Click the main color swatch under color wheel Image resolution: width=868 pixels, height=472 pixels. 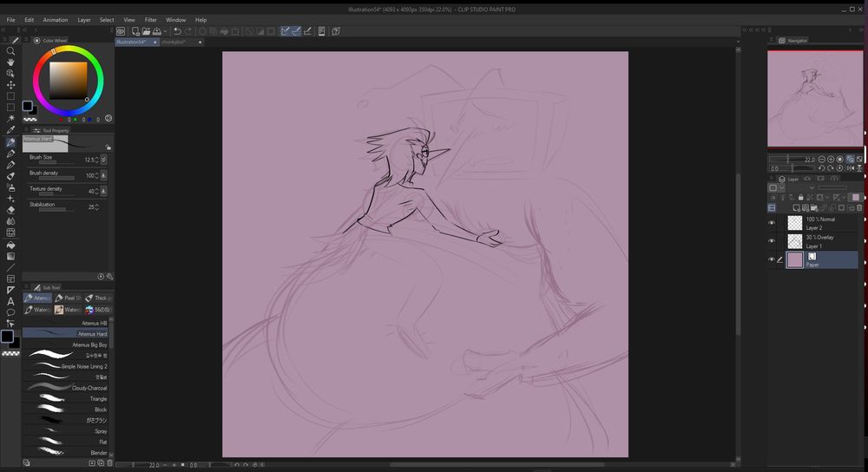tap(27, 106)
